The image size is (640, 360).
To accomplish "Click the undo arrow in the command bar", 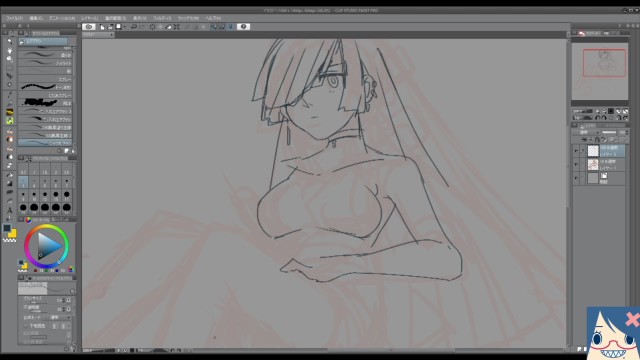I will click(x=133, y=27).
